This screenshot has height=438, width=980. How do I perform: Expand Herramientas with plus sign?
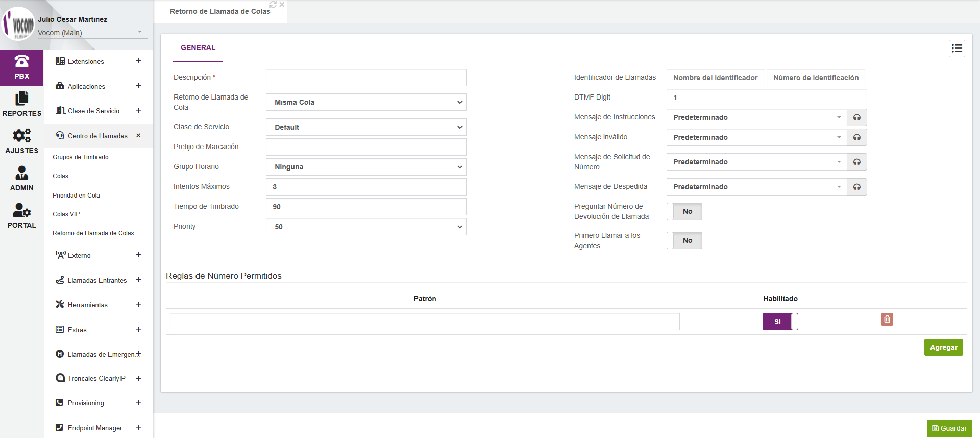pyautogui.click(x=138, y=304)
